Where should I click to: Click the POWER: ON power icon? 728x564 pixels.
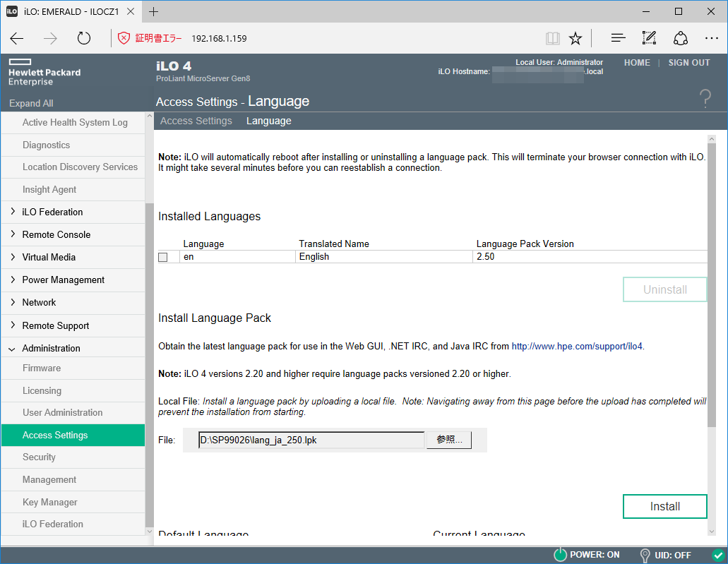point(561,555)
